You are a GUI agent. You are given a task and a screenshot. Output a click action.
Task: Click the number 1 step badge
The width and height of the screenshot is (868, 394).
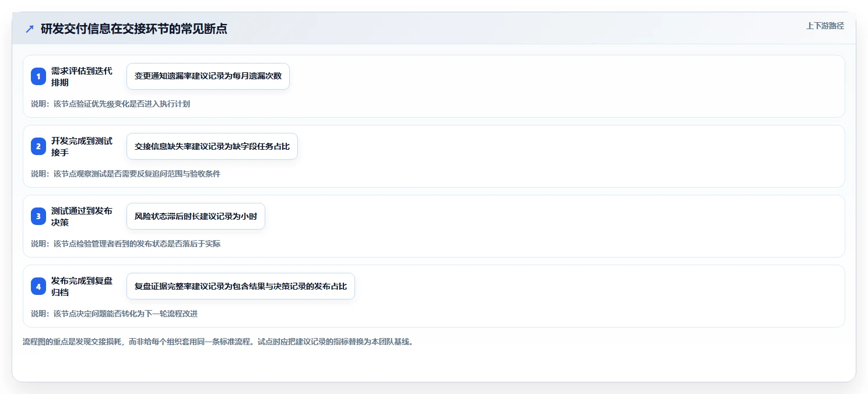point(38,76)
